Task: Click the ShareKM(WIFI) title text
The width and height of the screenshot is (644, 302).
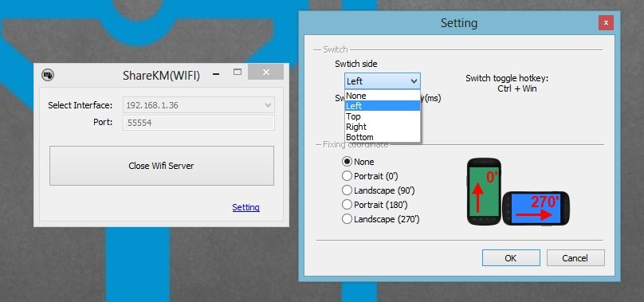Action: click(161, 75)
